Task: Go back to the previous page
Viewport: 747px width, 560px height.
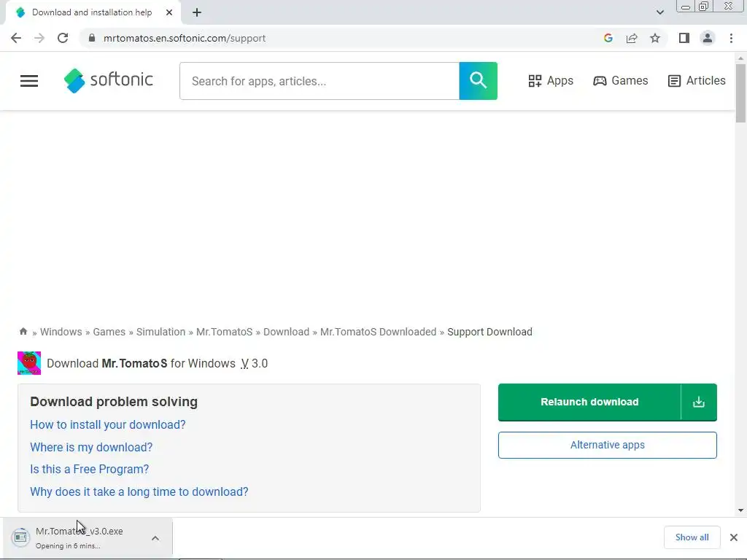Action: click(16, 38)
